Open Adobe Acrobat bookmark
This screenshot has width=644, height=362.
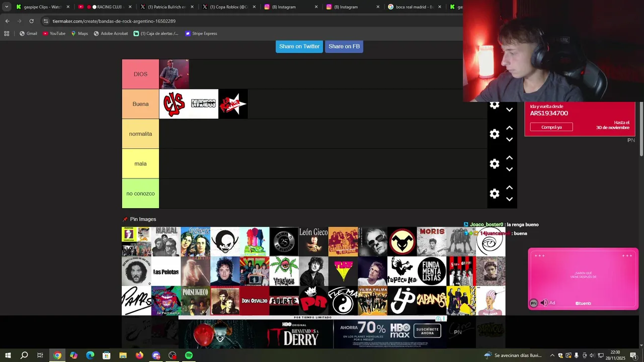[111, 34]
